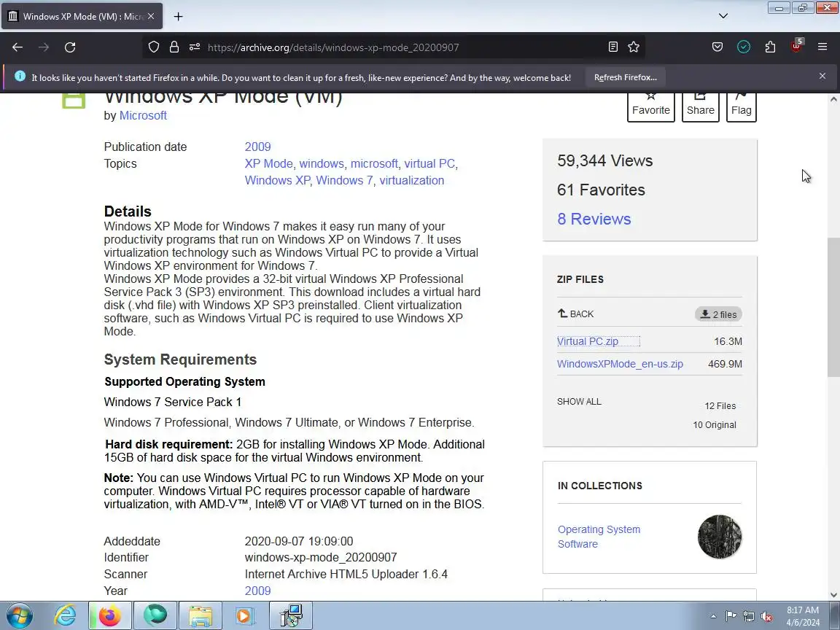Show hidden system tray icons
The height and width of the screenshot is (630, 840).
[713, 616]
